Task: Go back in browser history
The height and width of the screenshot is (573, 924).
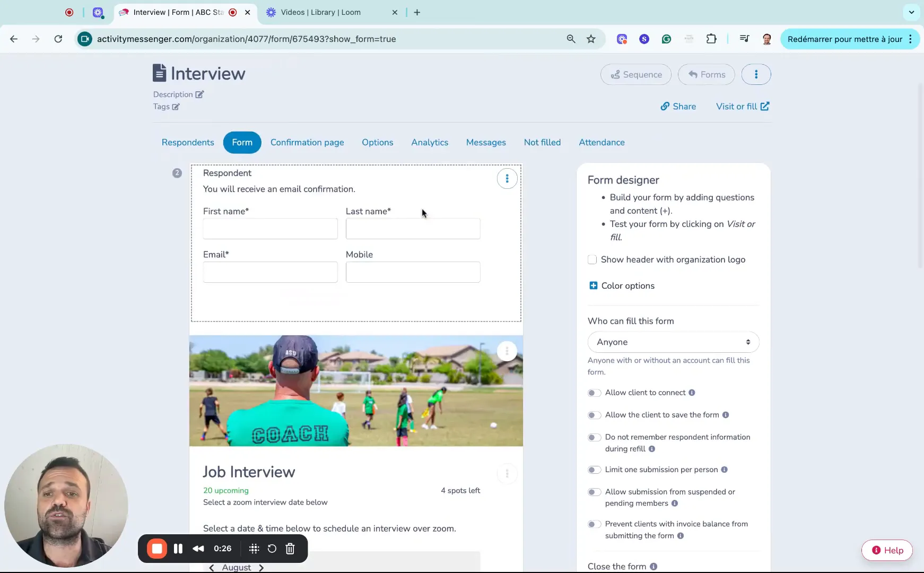Action: pyautogui.click(x=14, y=39)
